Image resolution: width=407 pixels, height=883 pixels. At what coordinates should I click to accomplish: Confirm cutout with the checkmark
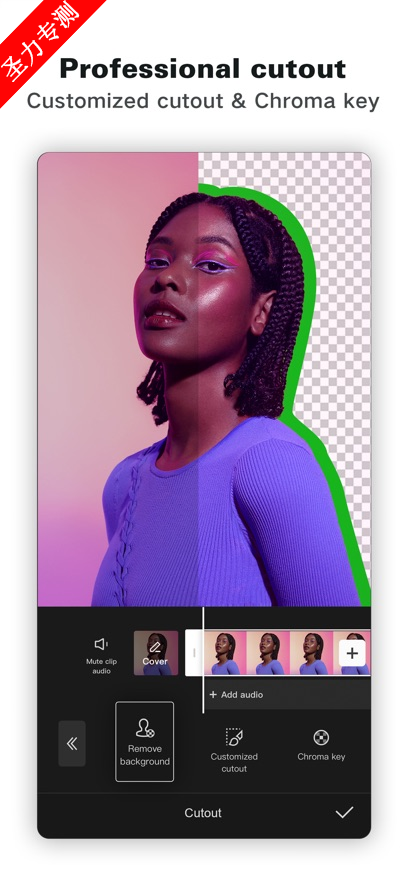click(344, 812)
